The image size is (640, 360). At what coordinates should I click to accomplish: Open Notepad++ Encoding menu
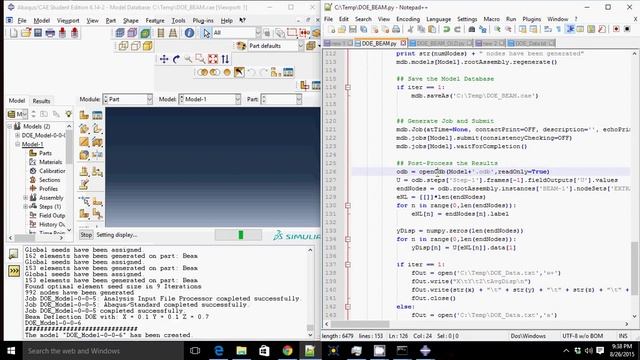point(408,19)
